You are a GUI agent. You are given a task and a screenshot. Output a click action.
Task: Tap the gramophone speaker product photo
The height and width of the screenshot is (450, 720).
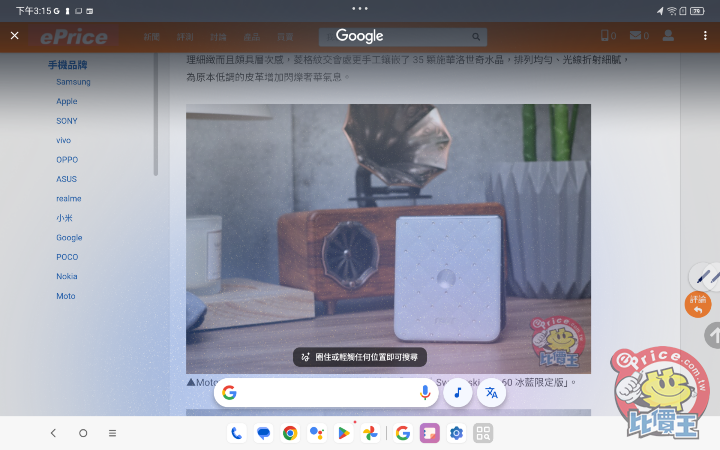[388, 239]
